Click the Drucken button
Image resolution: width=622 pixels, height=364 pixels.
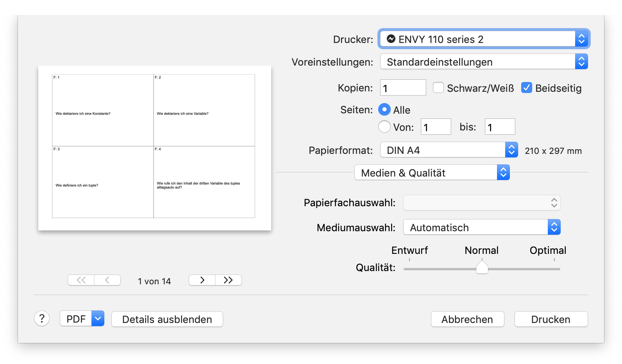coord(551,319)
